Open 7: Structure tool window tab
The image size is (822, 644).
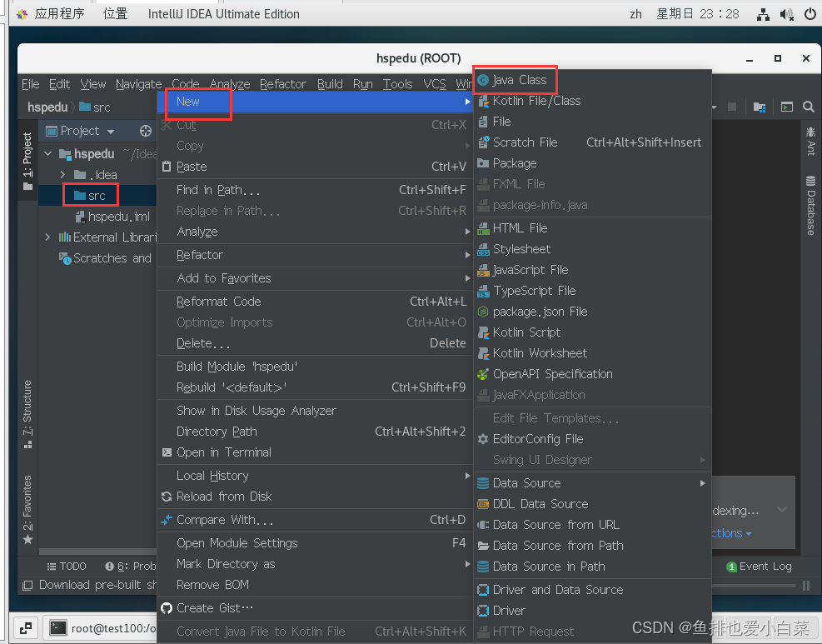point(27,414)
